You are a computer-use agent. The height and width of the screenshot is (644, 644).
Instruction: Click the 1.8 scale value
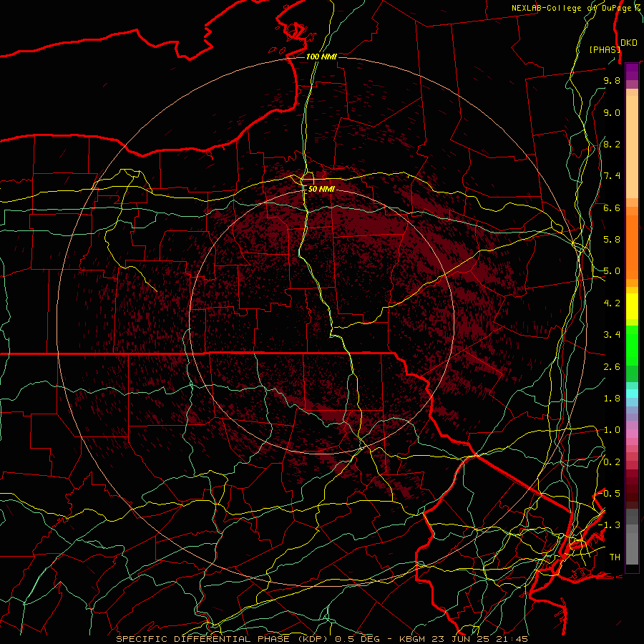click(x=612, y=399)
